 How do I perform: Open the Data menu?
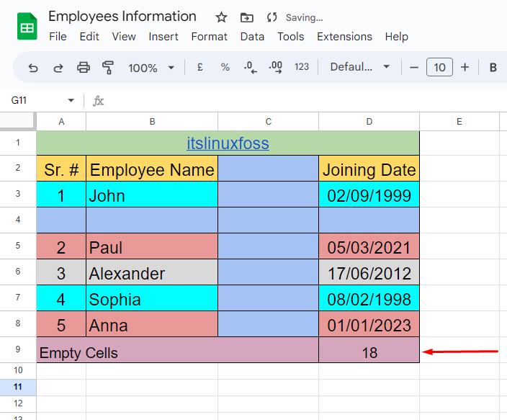tap(252, 37)
